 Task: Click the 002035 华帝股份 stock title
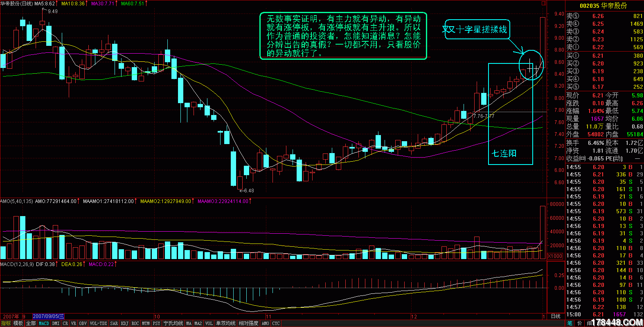(603, 6)
